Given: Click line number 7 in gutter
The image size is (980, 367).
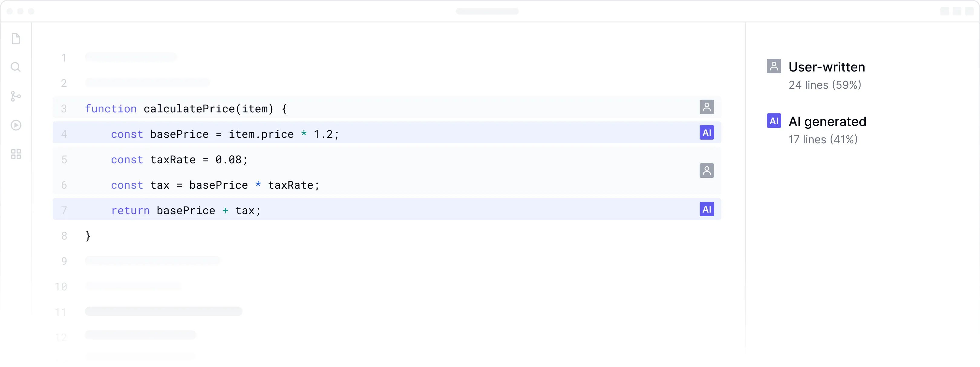Looking at the screenshot, I should [64, 210].
